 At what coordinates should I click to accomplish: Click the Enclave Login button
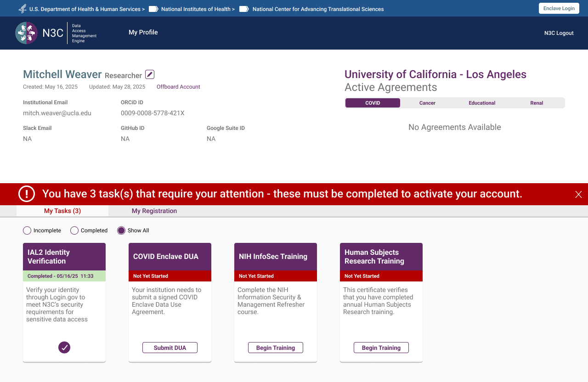coord(559,8)
